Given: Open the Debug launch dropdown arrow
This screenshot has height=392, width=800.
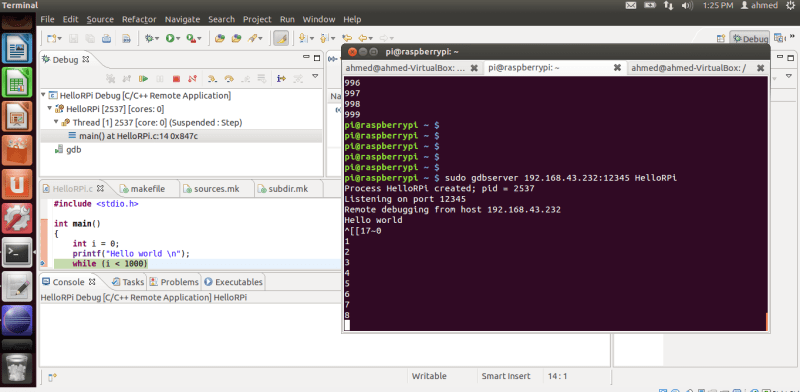Looking at the screenshot, I should pyautogui.click(x=157, y=39).
